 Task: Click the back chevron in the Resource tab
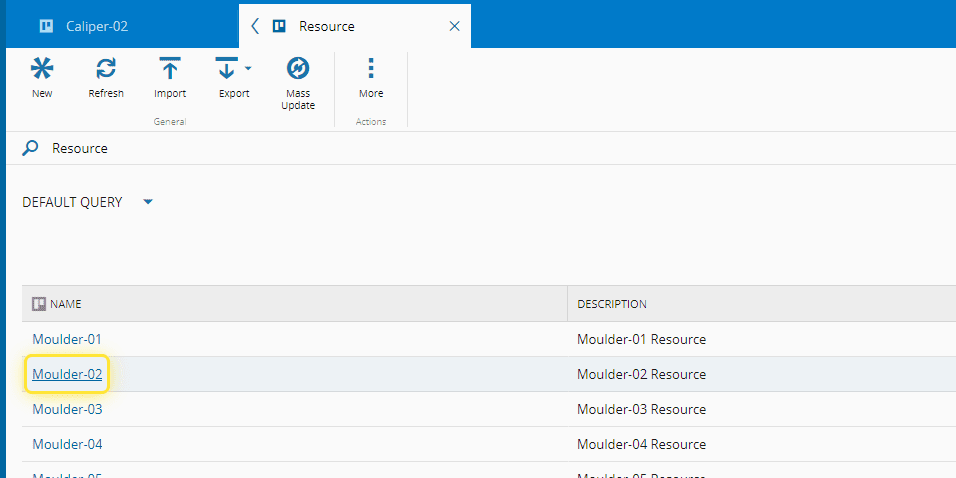click(255, 26)
